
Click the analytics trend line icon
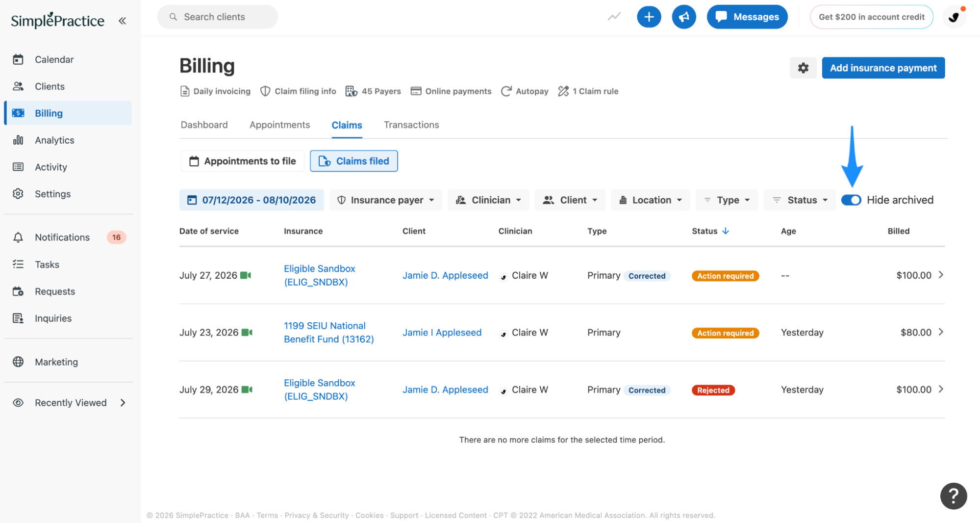pyautogui.click(x=614, y=17)
